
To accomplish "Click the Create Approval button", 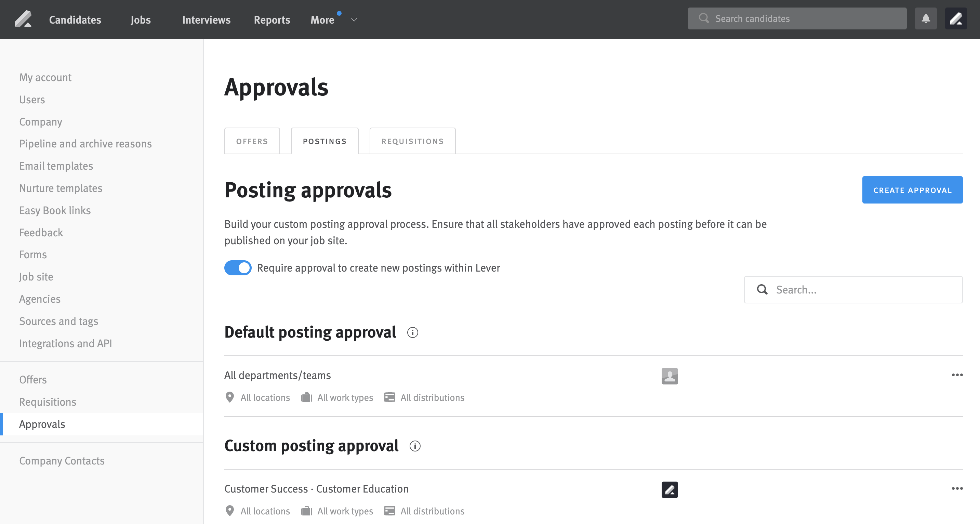I will click(x=912, y=189).
